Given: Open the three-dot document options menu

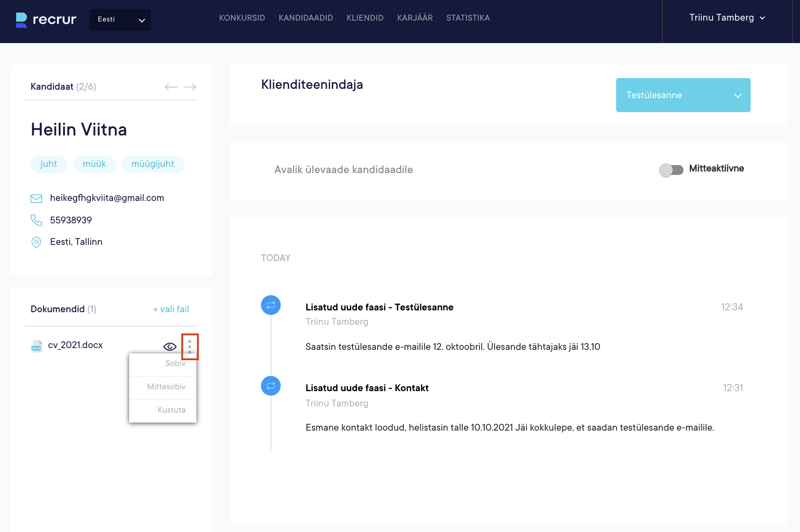Looking at the screenshot, I should (190, 346).
